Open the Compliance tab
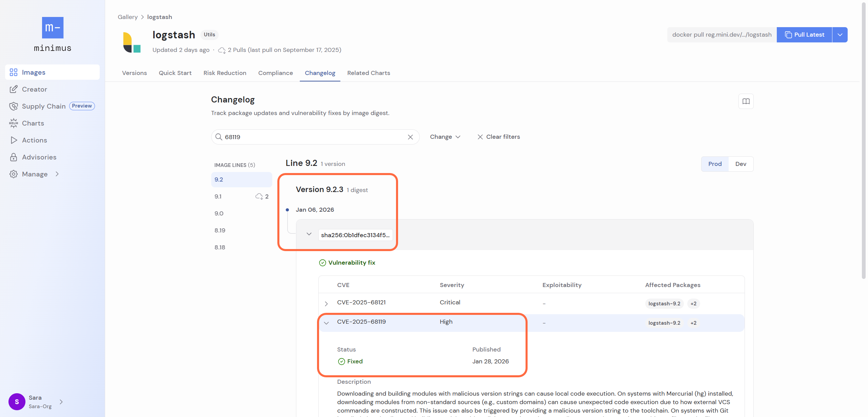The image size is (868, 417). click(275, 73)
